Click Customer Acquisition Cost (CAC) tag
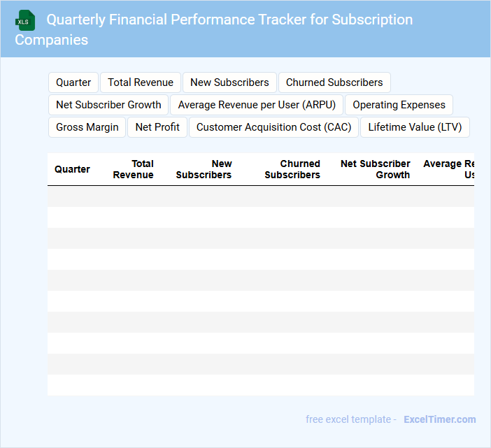Viewport: 491px width, 448px height. coord(274,127)
